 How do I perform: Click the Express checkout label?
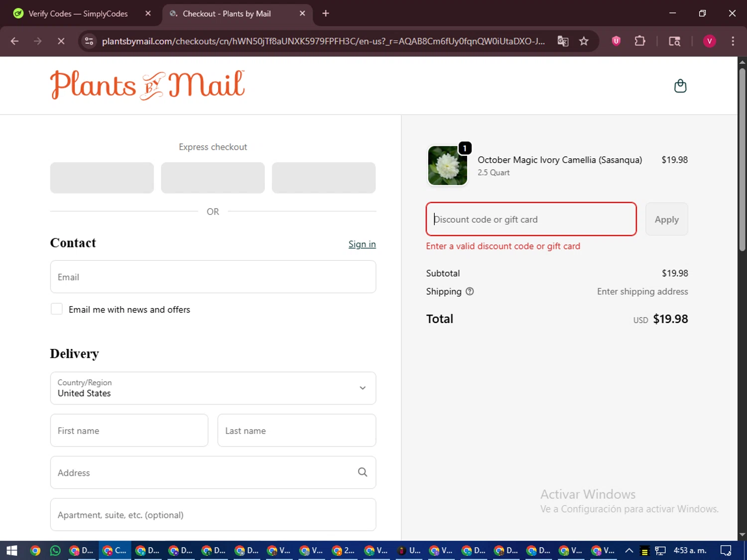pos(213,147)
